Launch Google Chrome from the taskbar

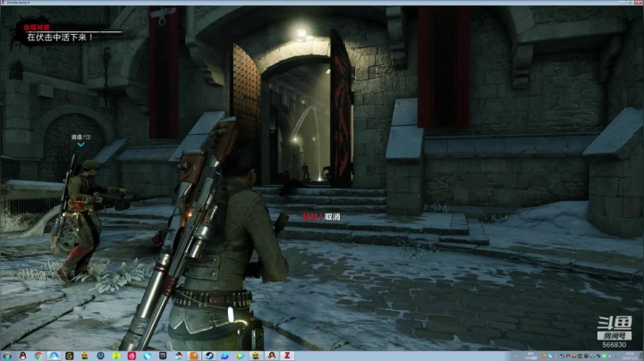point(38,356)
